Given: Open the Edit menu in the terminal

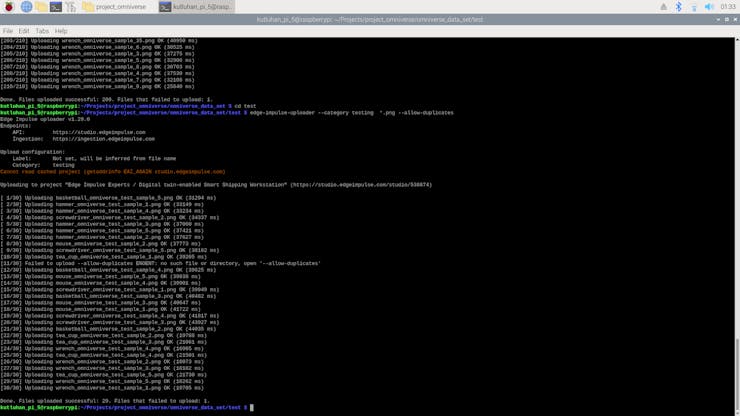Looking at the screenshot, I should point(24,31).
